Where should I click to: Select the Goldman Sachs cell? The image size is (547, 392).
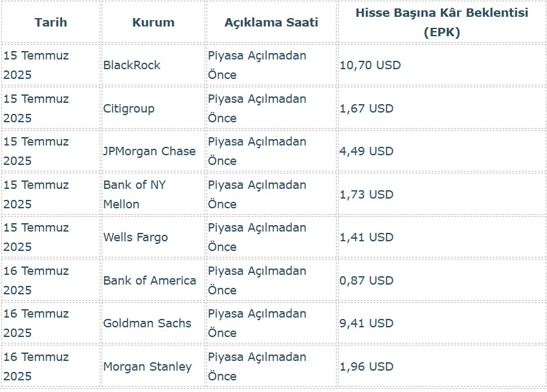click(148, 323)
